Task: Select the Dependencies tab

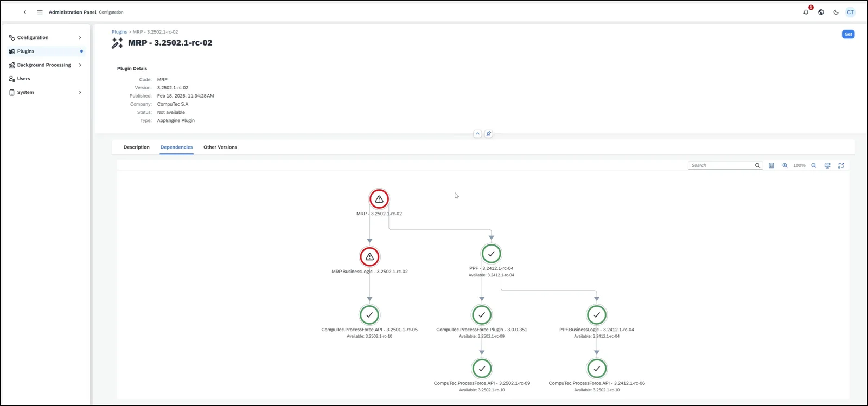Action: click(176, 147)
